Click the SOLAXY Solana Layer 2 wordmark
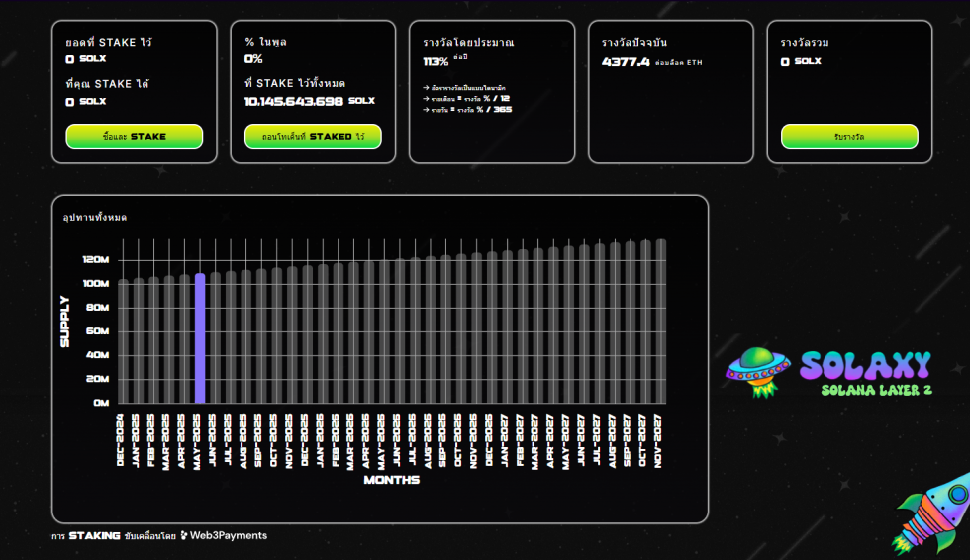This screenshot has height=560, width=970. point(864,373)
